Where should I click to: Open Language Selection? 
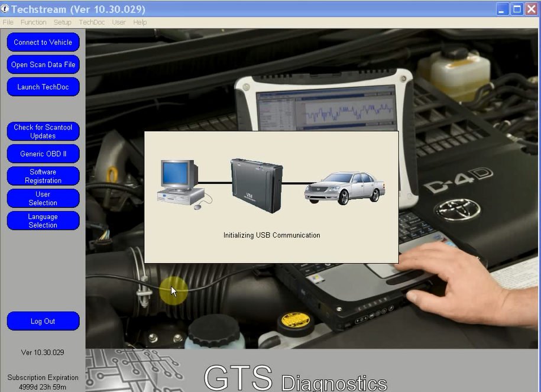coord(43,221)
